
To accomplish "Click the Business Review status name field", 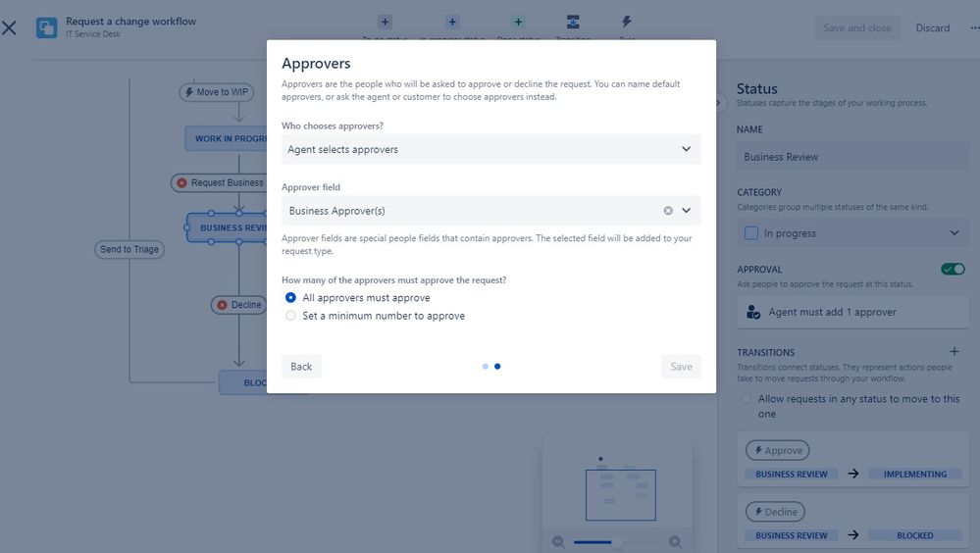I will [852, 157].
